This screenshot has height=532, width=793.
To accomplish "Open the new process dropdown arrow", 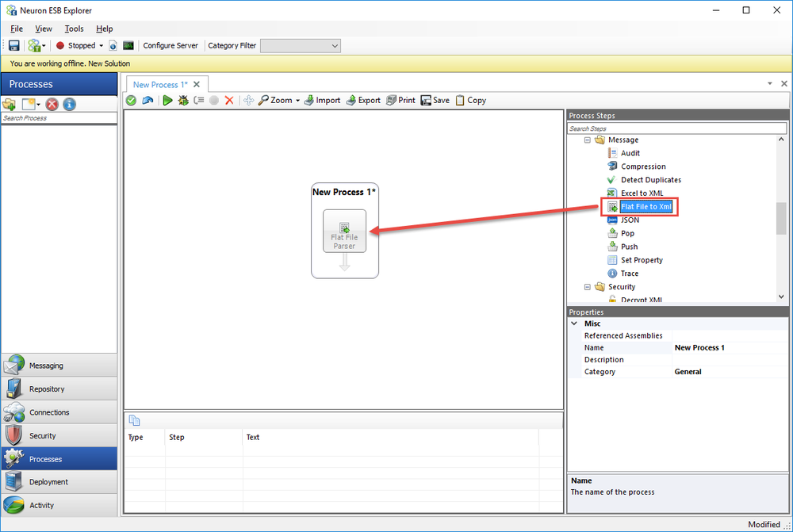I will (38, 104).
